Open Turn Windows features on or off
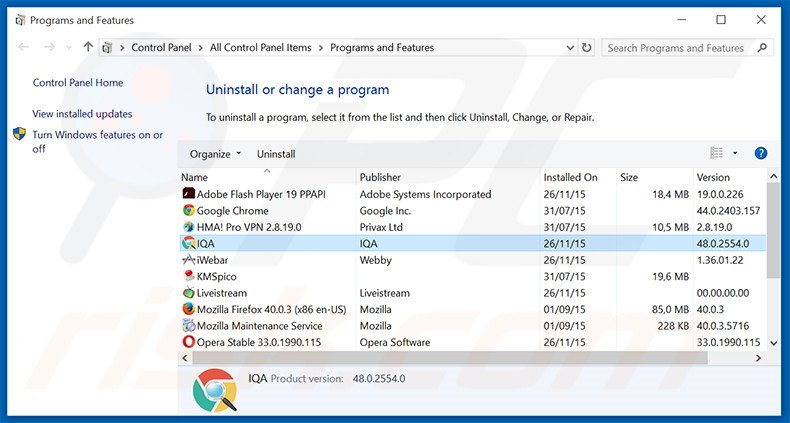Screen dimensions: 790x423 pyautogui.click(x=98, y=142)
